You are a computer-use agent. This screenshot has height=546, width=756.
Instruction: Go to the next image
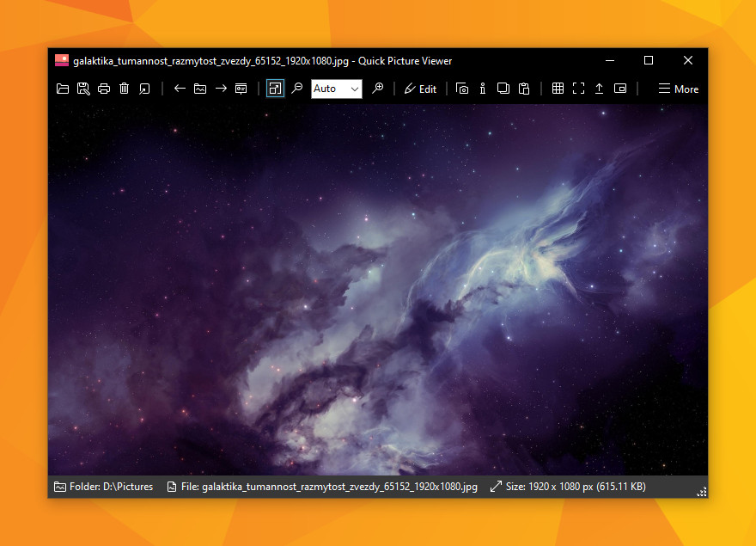(x=221, y=89)
